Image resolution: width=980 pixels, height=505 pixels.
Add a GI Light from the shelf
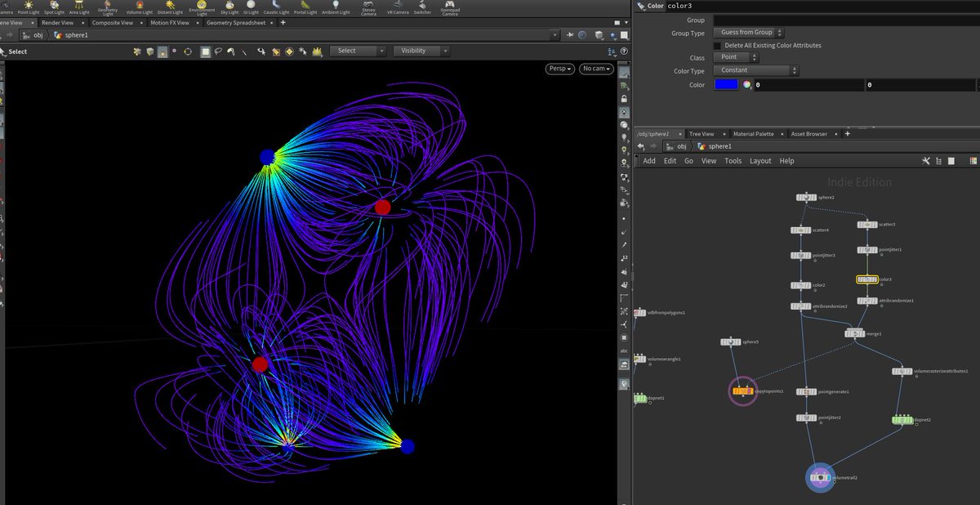pos(251,7)
